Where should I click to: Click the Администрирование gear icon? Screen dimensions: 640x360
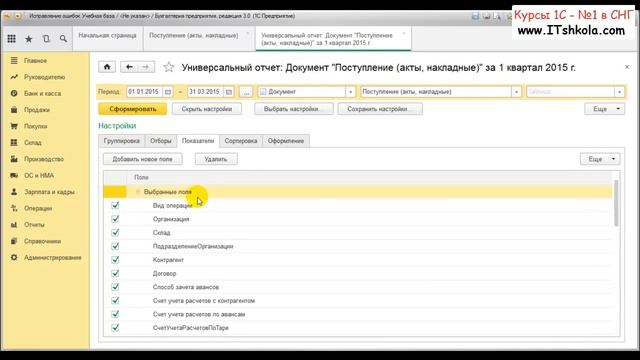[14, 258]
